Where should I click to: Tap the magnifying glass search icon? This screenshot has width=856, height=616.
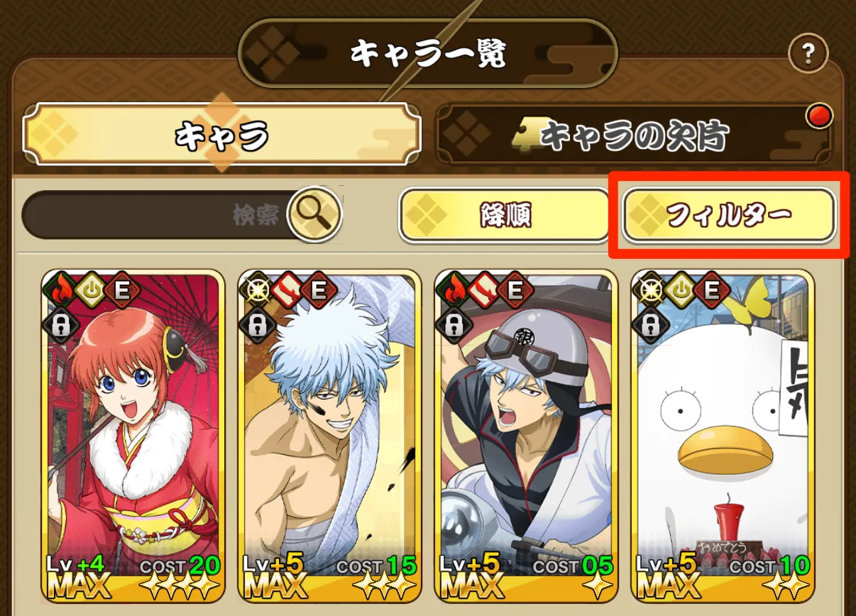coord(314,212)
